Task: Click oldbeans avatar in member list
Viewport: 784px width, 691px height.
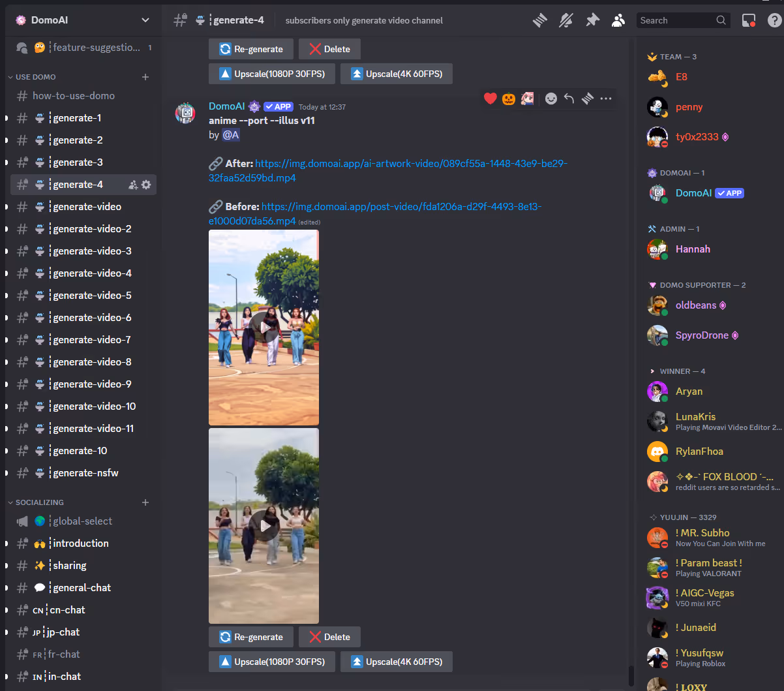Action: click(657, 305)
